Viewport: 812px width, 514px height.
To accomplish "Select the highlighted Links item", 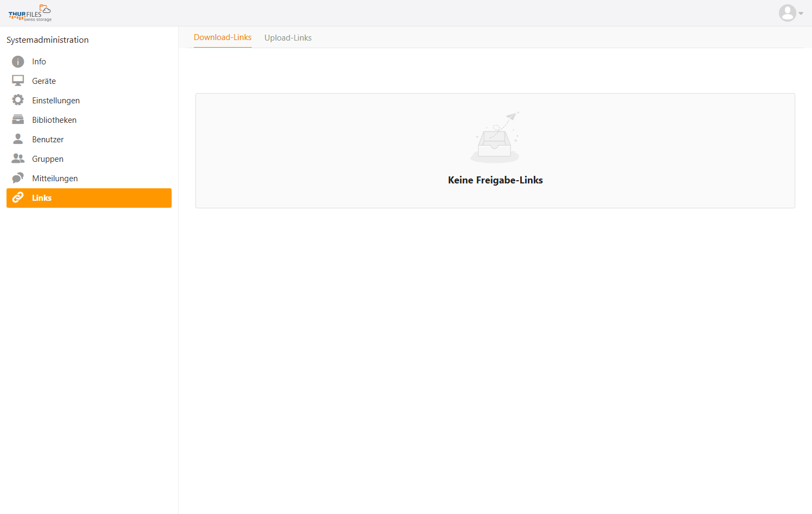I will (x=89, y=198).
